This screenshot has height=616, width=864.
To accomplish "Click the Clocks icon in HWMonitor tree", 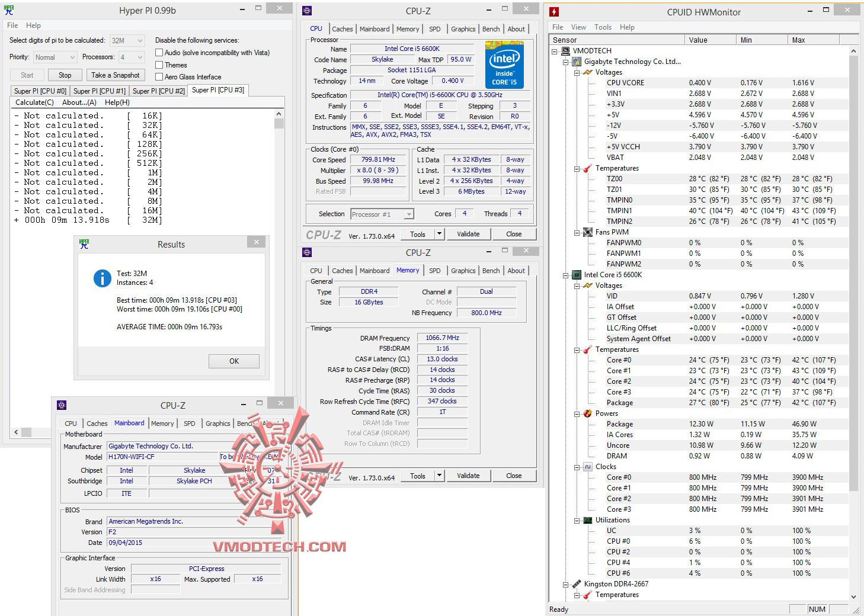I will coord(588,467).
